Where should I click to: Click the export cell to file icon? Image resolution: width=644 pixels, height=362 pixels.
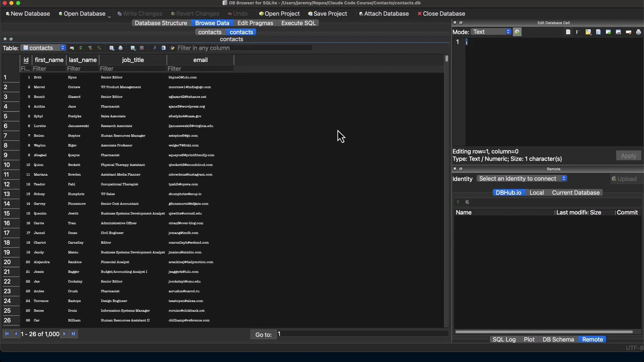coord(598,32)
